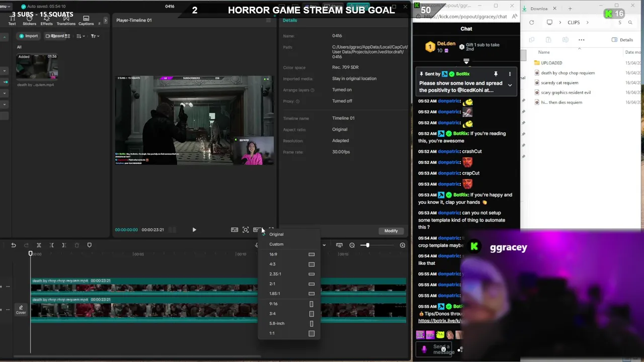
Task: Open the Effects panel in CapCut
Action: pyautogui.click(x=46, y=21)
